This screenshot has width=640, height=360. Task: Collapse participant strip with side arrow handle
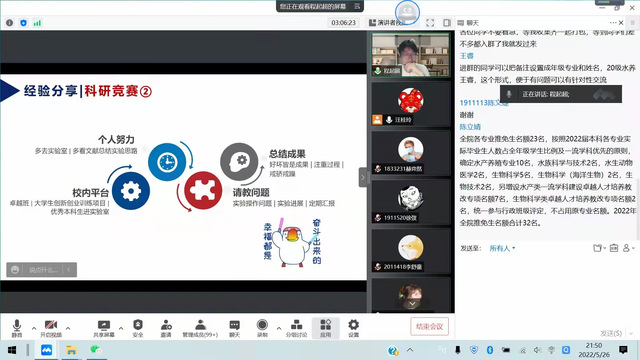363,177
